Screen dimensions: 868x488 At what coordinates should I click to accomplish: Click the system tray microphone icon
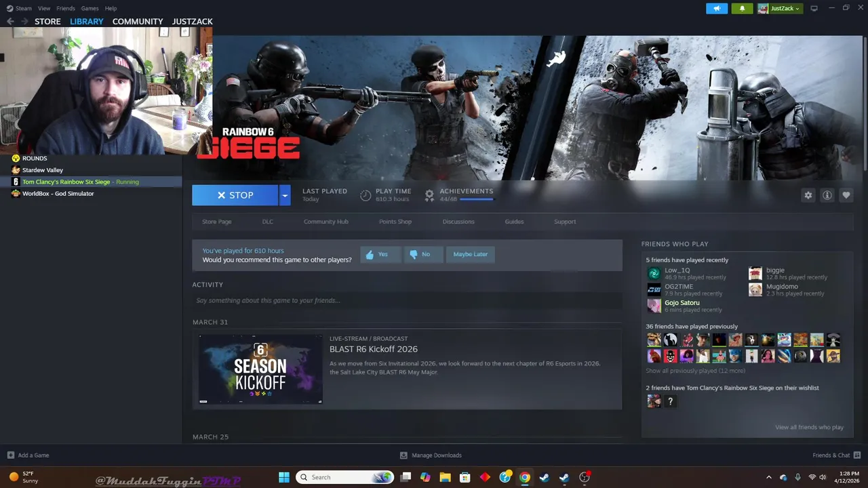797,477
